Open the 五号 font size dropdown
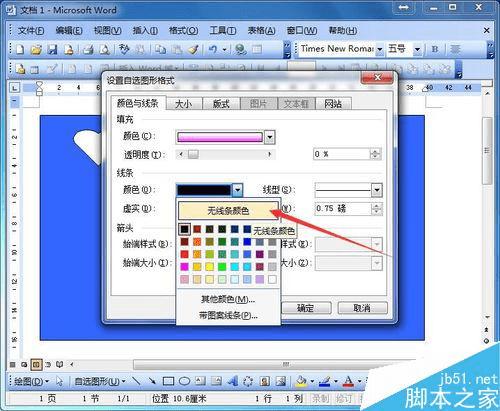500x411 pixels. click(417, 49)
